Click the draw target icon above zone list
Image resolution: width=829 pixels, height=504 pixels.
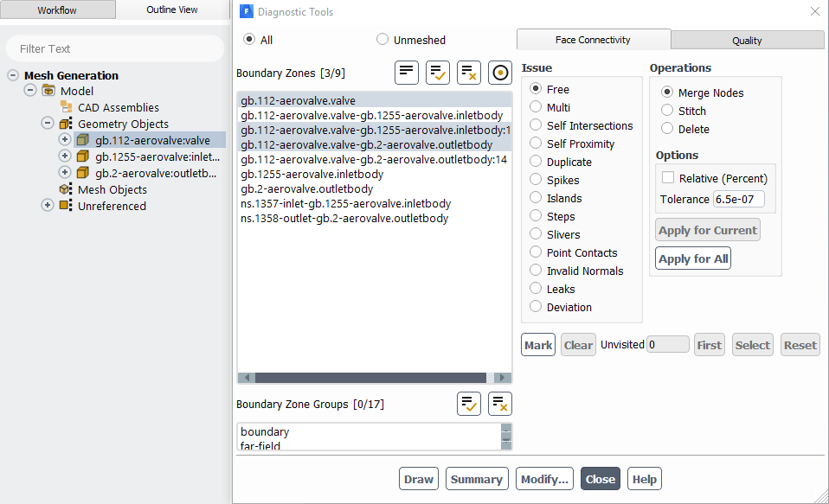tap(499, 73)
